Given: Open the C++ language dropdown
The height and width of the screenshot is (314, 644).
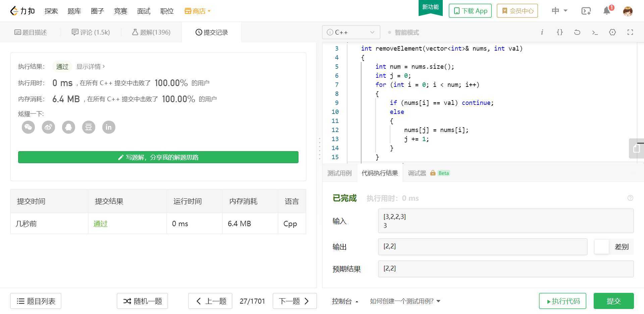Looking at the screenshot, I should click(351, 33).
